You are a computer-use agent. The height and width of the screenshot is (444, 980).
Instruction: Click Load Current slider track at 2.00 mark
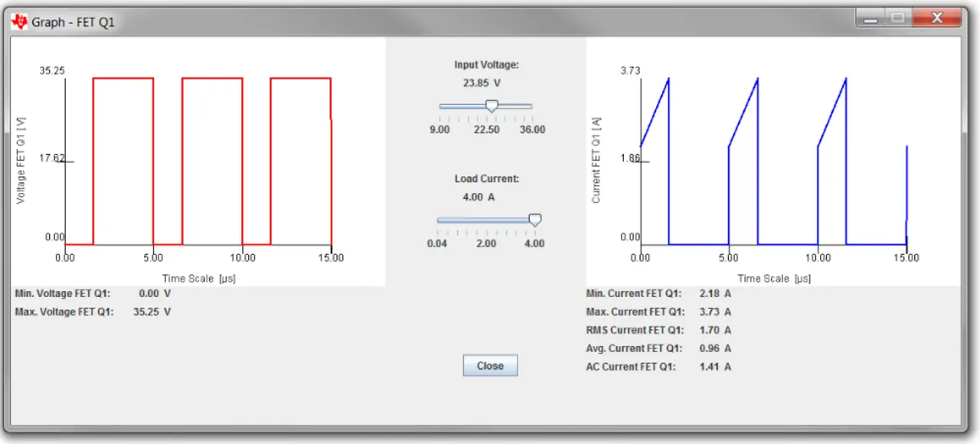click(x=486, y=220)
